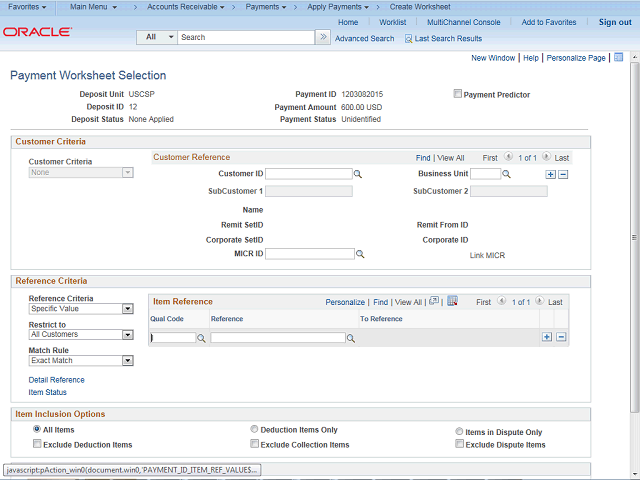Open the Main Menu navigation
Screen dimensions: 640x480
coord(92,7)
